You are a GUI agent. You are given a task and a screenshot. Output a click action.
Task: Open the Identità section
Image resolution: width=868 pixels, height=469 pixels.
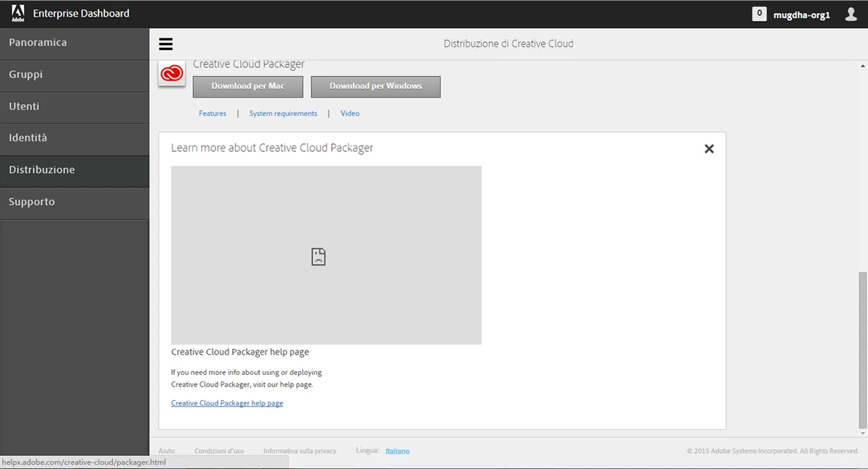tap(75, 138)
